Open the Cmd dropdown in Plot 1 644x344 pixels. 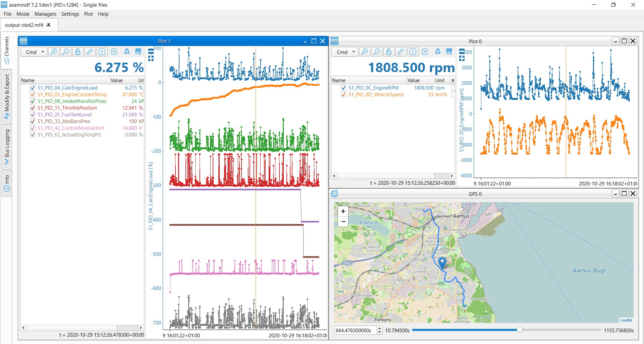(x=34, y=52)
